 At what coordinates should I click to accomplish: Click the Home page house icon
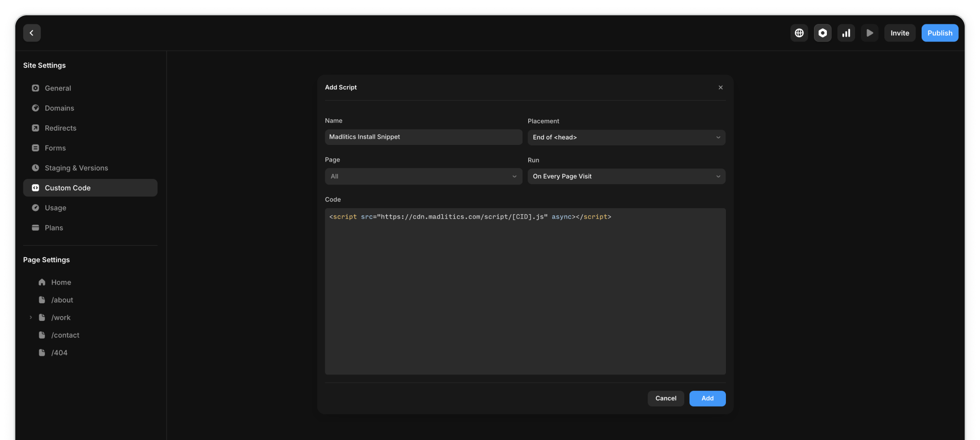click(x=42, y=282)
